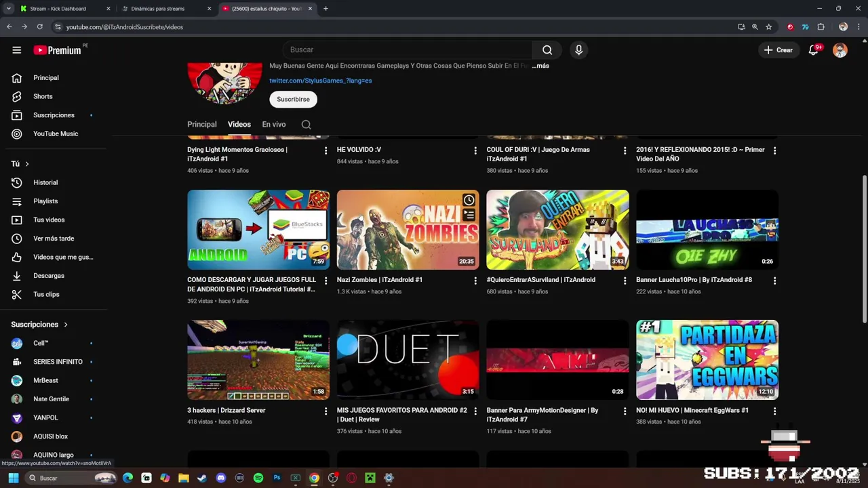The width and height of the screenshot is (868, 488).
Task: Open options for HE VOLVIDO :V video
Action: [x=475, y=150]
